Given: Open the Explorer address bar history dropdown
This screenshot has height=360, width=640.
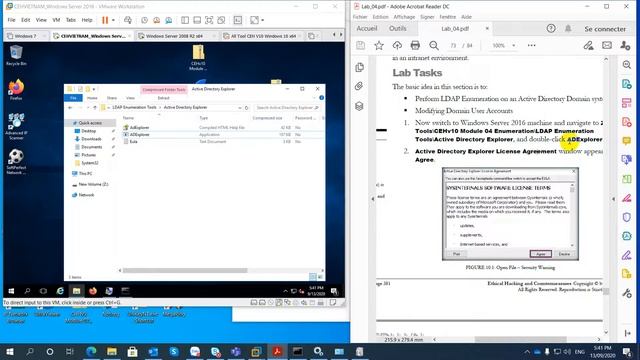Looking at the screenshot, I should coord(240,108).
